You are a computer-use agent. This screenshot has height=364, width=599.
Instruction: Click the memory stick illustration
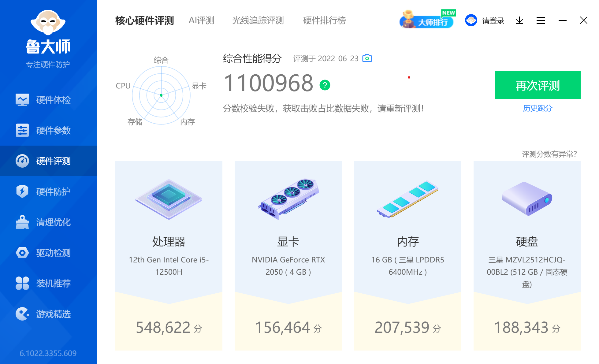pos(407,199)
